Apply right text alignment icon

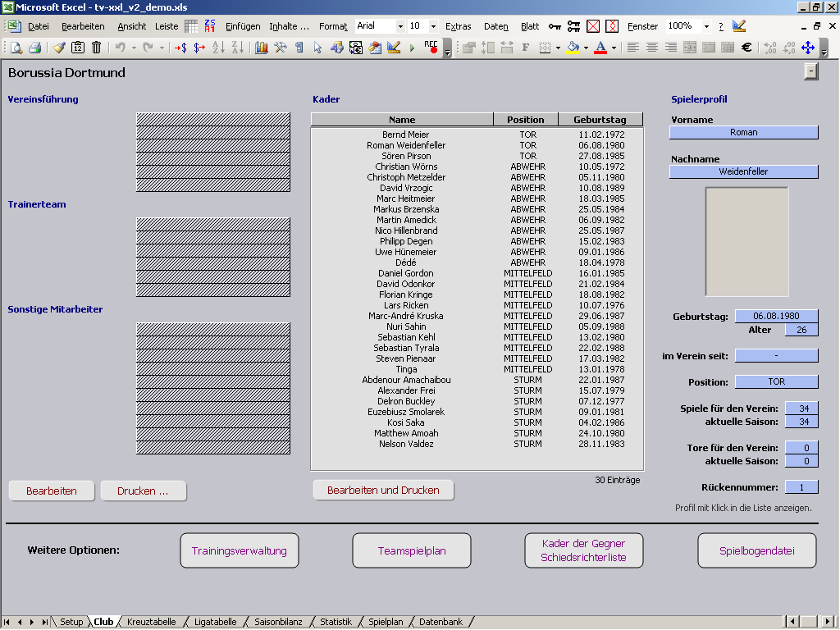671,48
